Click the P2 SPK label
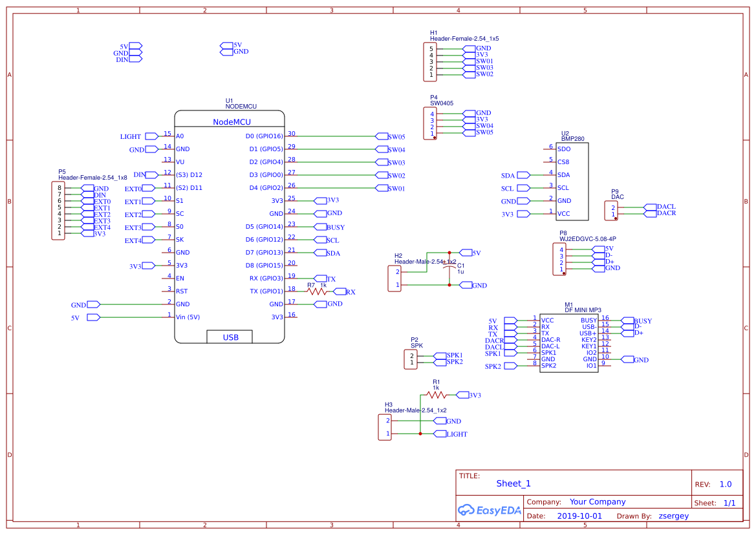 point(416,342)
